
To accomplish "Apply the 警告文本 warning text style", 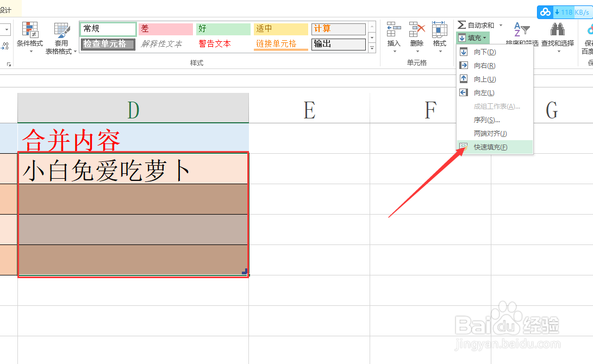I will (x=215, y=43).
